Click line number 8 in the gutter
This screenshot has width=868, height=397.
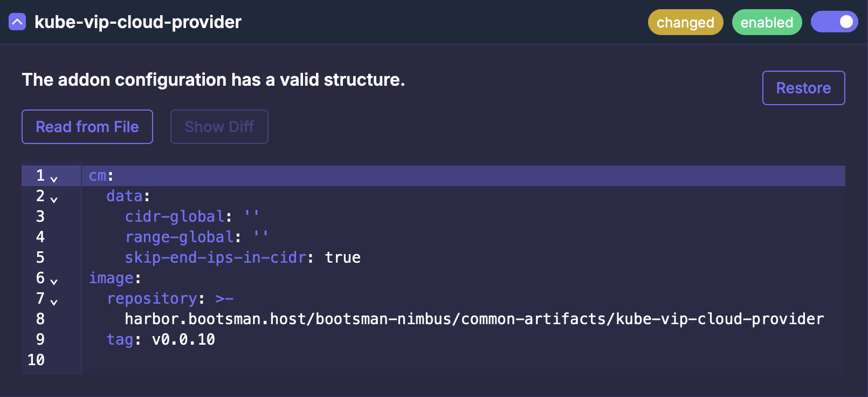pos(40,319)
